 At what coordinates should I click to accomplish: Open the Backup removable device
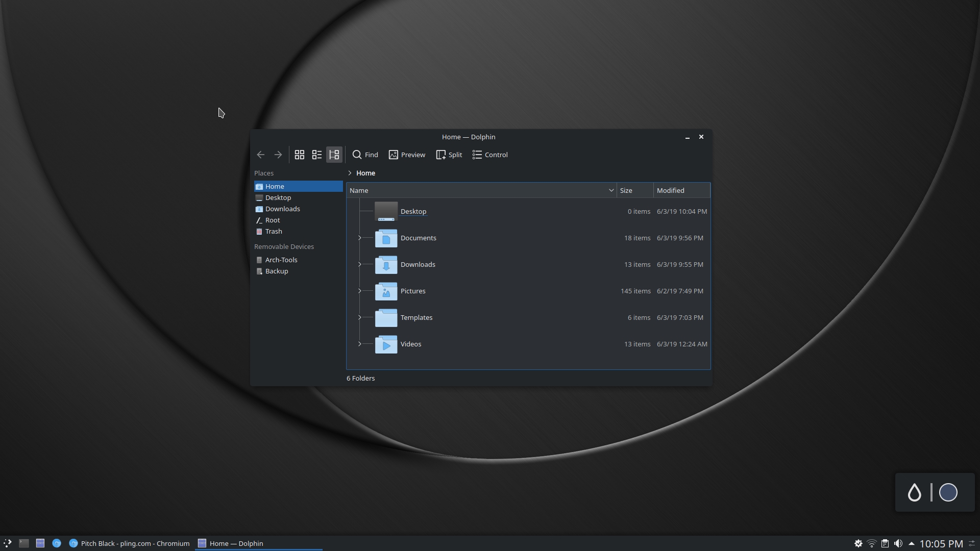coord(299,271)
